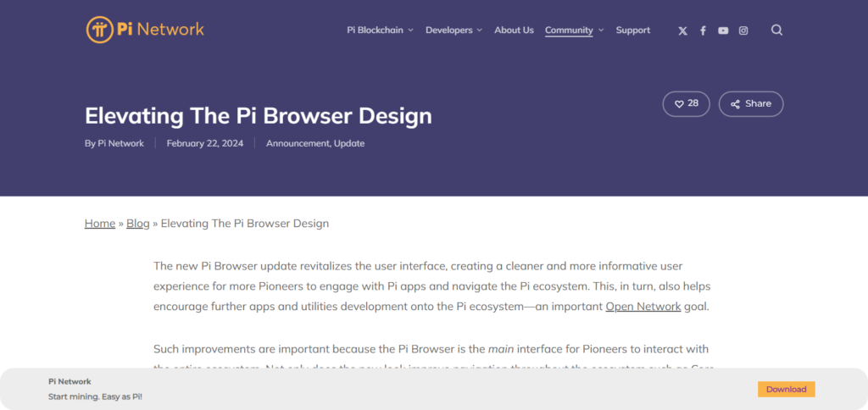This screenshot has width=868, height=410.
Task: Open site search magnifier icon
Action: (776, 30)
